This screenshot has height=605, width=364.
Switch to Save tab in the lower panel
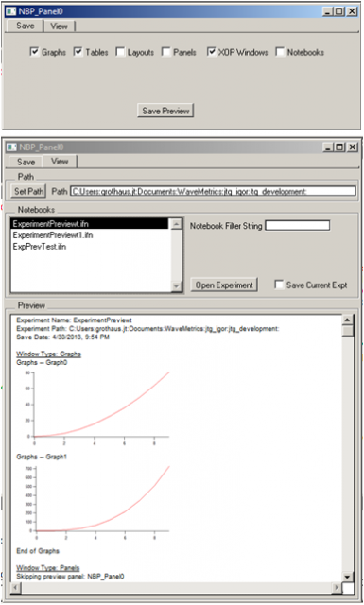pos(26,162)
